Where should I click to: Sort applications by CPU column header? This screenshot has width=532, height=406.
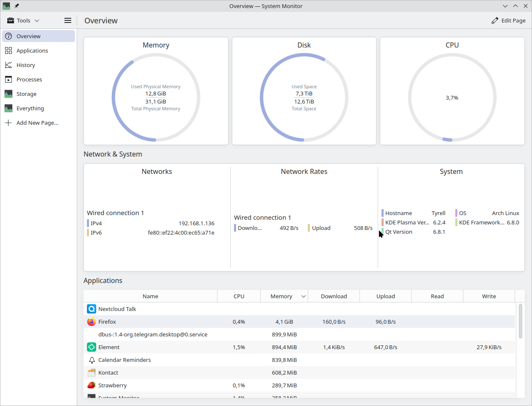coord(239,296)
